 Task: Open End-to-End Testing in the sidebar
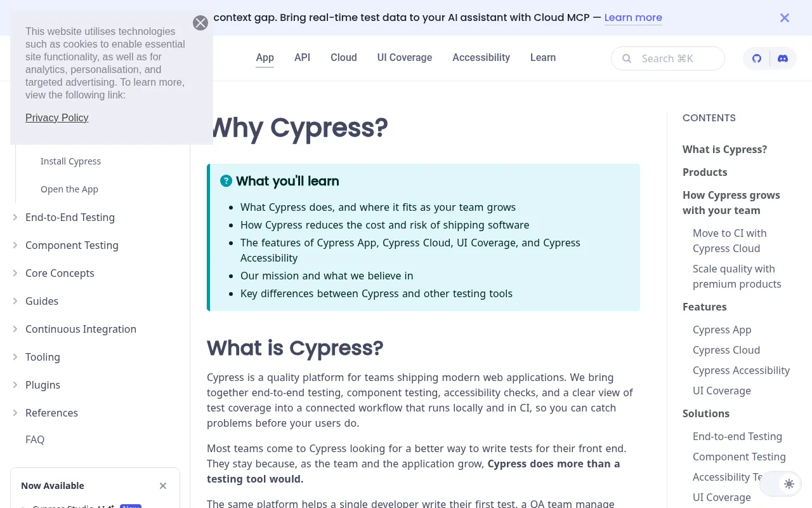pos(70,217)
